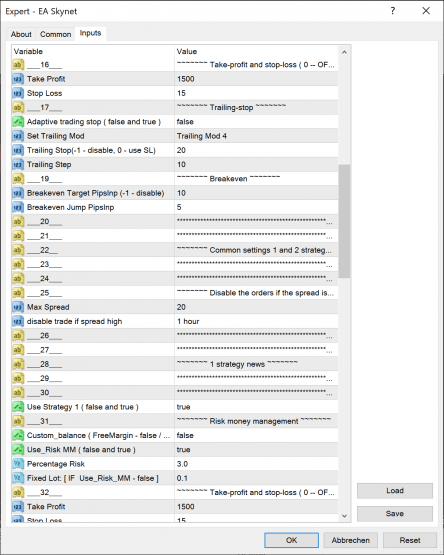The width and height of the screenshot is (444, 555).
Task: Edit the Percentage Risk value 3.0
Action: coord(256,464)
